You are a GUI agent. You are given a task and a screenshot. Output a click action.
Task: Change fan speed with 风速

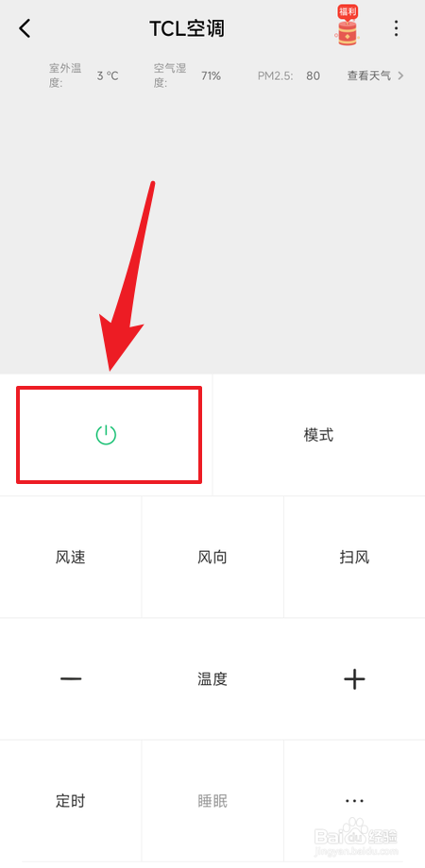[x=71, y=557]
